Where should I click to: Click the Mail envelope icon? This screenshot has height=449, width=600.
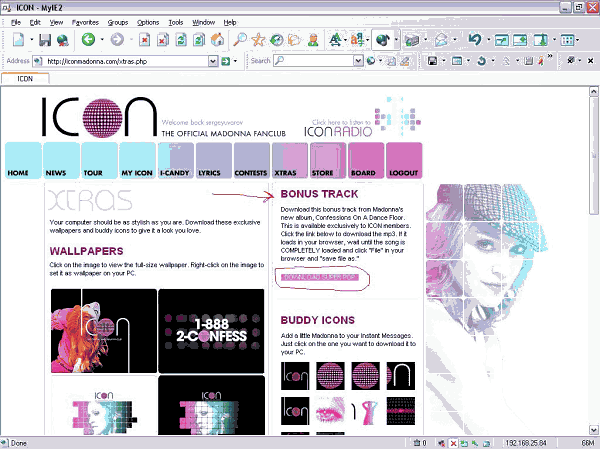pos(441,40)
